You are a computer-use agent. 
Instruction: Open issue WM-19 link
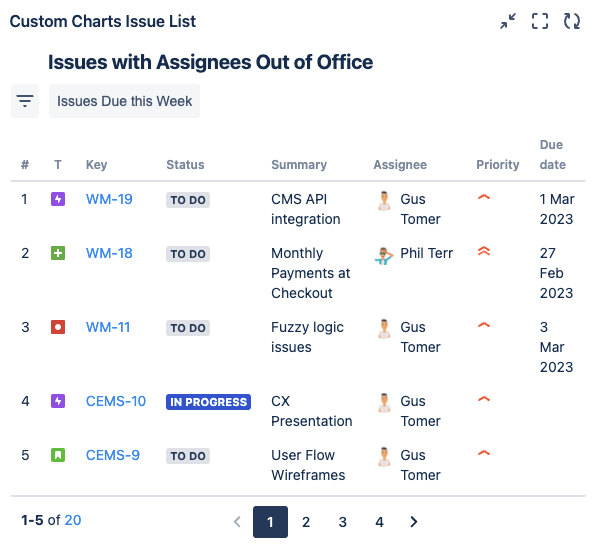click(x=109, y=199)
